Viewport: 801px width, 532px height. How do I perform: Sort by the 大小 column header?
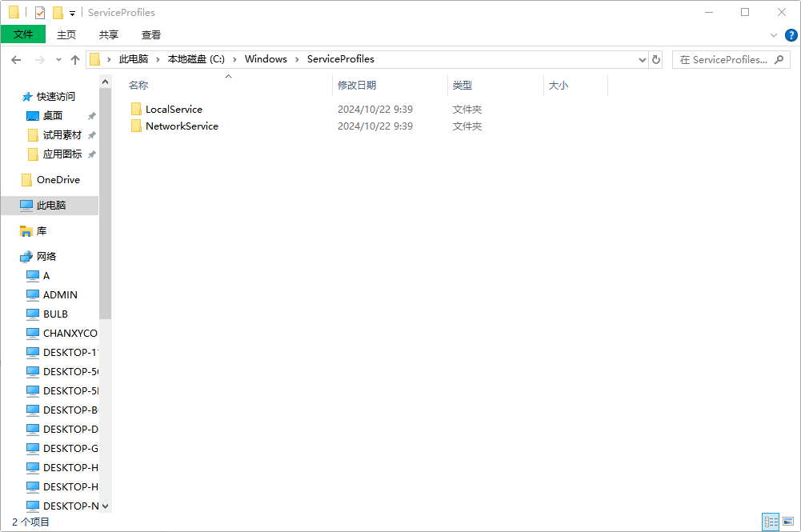pyautogui.click(x=559, y=86)
